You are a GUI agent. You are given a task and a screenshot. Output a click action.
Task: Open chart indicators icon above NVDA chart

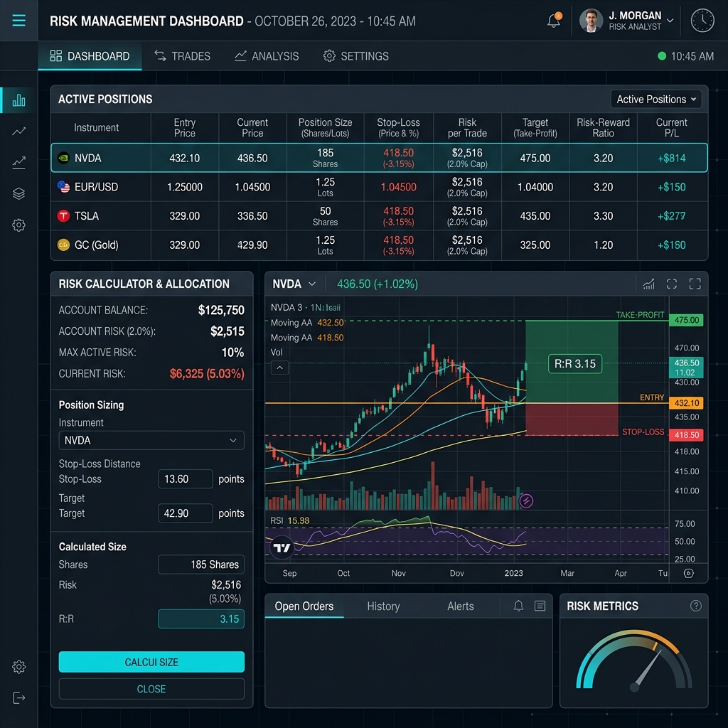click(x=648, y=284)
